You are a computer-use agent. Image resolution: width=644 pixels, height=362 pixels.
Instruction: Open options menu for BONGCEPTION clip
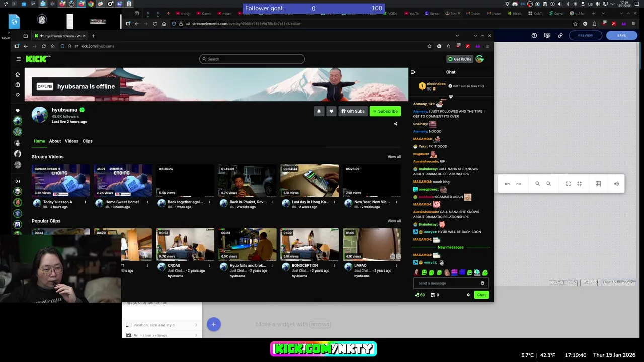click(x=334, y=266)
